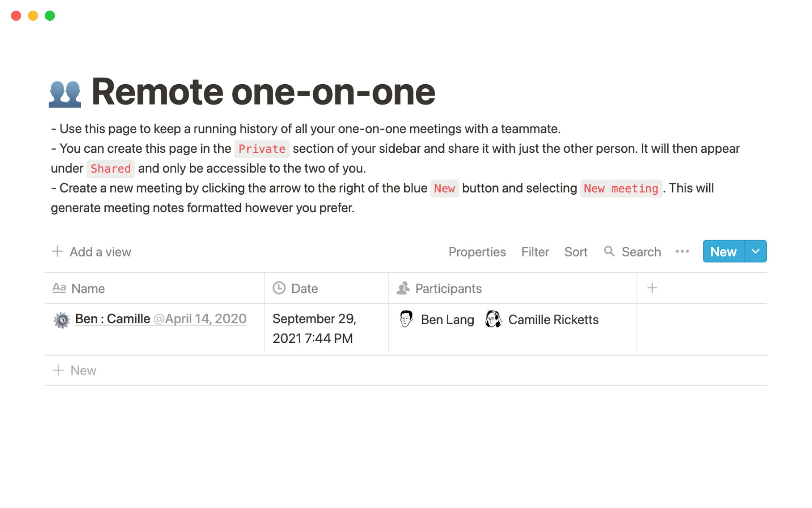This screenshot has height=508, width=812.
Task: Click the gear icon on Ben : Camille row
Action: (62, 320)
